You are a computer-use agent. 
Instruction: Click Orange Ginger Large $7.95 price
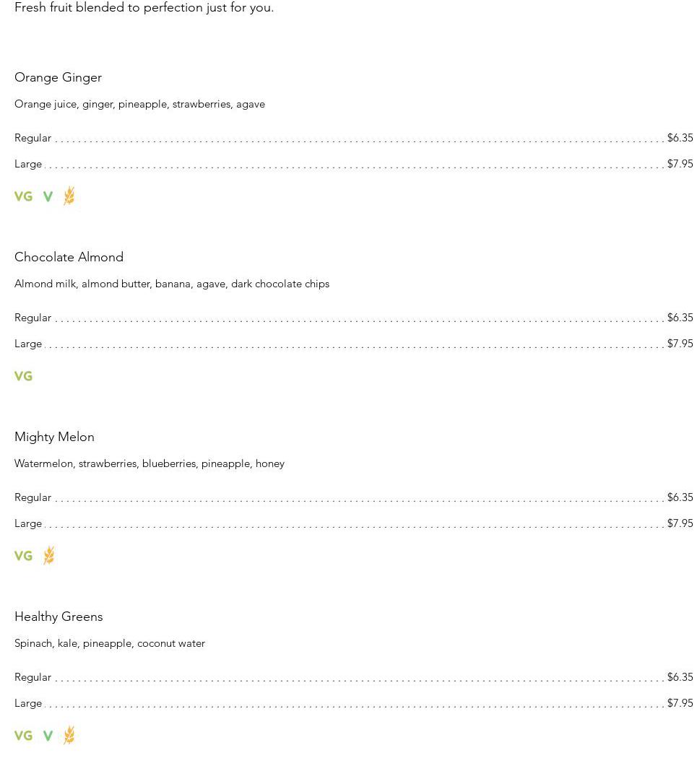tap(680, 164)
